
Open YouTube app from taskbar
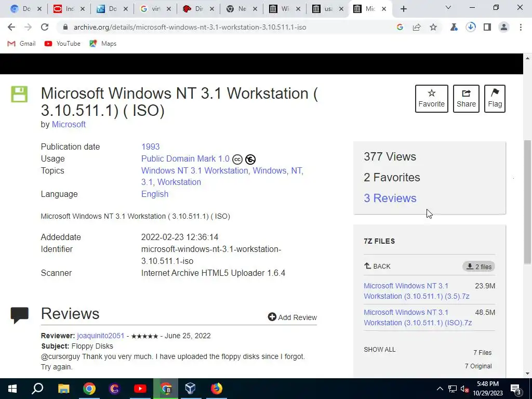point(140,389)
